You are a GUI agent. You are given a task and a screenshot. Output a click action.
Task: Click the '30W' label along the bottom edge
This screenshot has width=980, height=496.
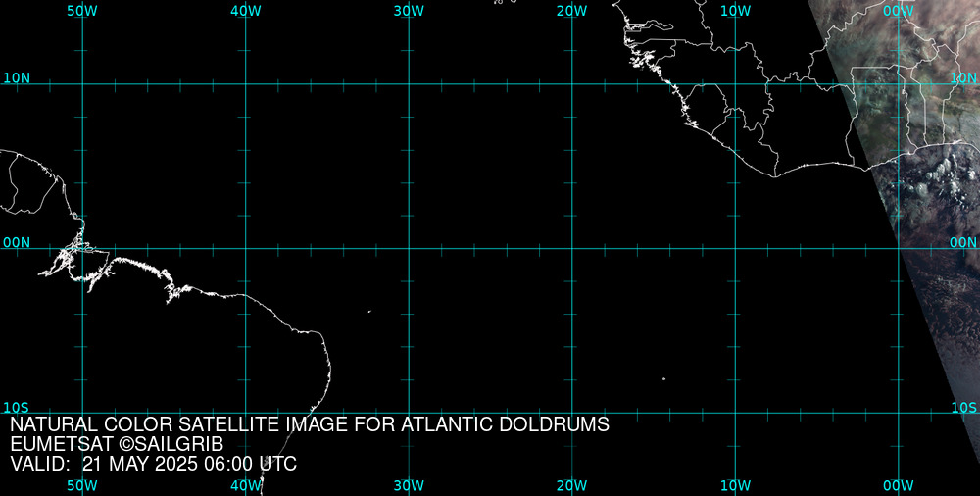(x=409, y=485)
